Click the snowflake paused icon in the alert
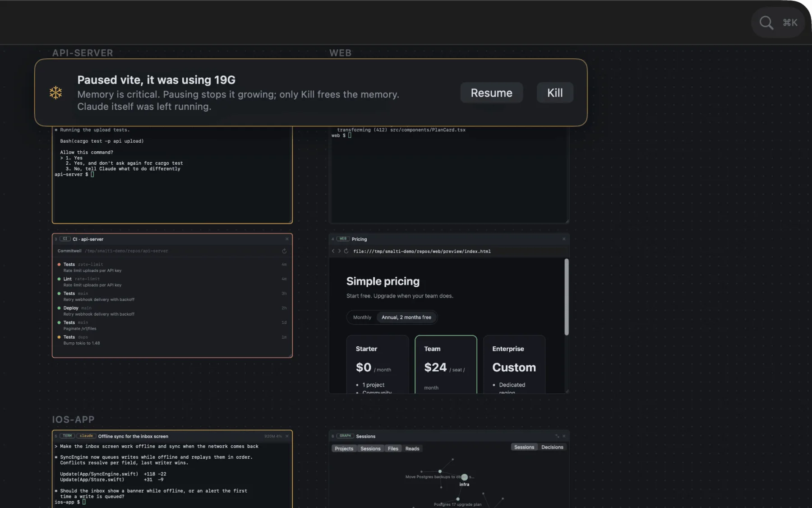812x508 pixels. click(x=55, y=93)
